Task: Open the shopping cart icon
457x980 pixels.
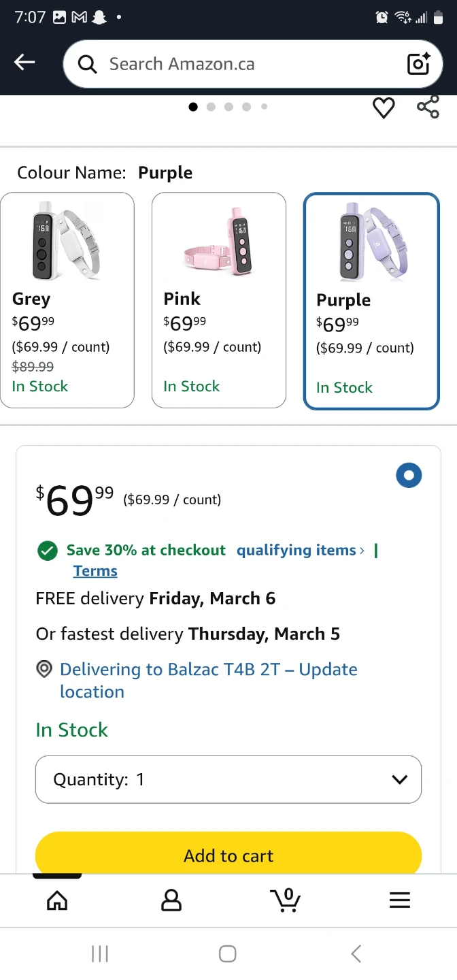Action: point(286,900)
